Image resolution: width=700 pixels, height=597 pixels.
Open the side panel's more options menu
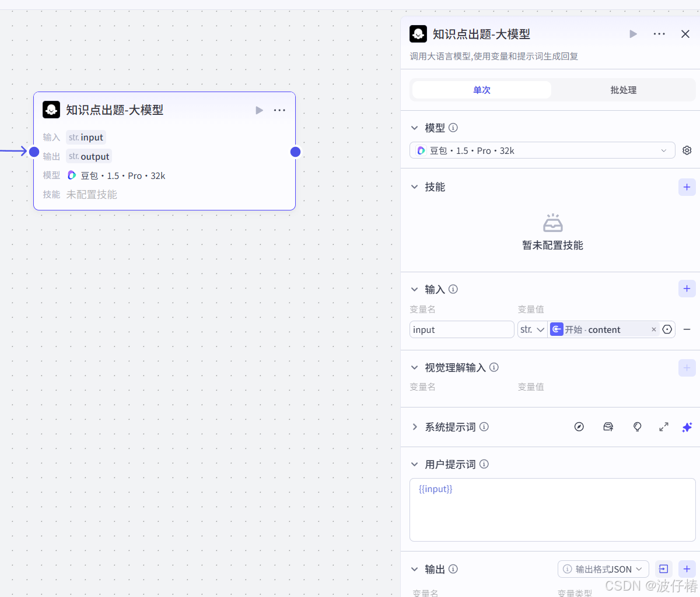pyautogui.click(x=659, y=34)
